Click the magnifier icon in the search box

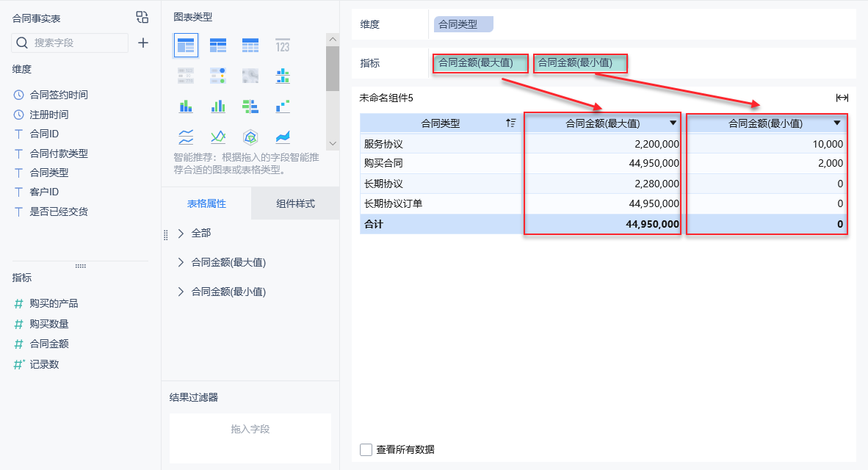[x=22, y=43]
